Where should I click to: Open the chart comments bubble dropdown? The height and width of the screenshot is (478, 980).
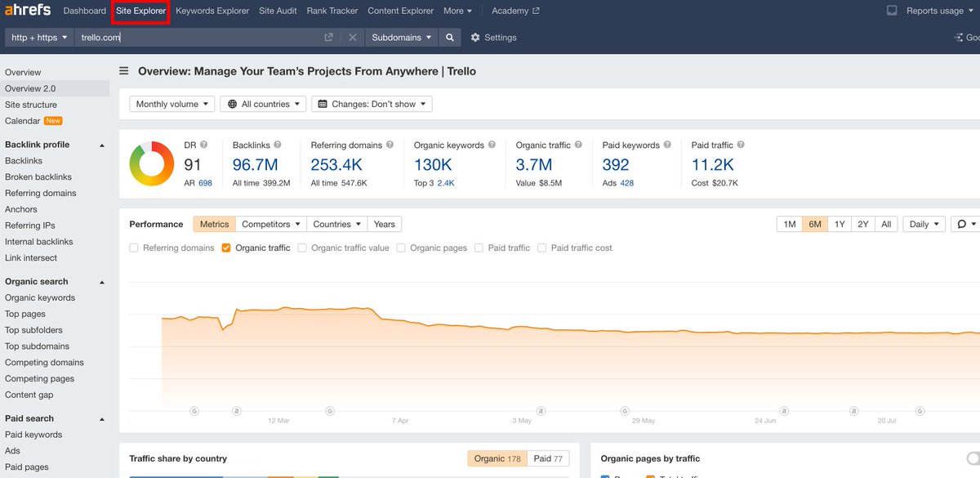pyautogui.click(x=964, y=224)
